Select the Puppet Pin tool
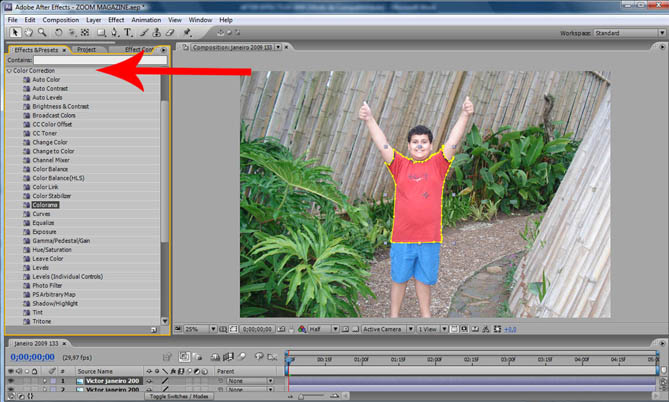The height and width of the screenshot is (402, 669). 187,32
